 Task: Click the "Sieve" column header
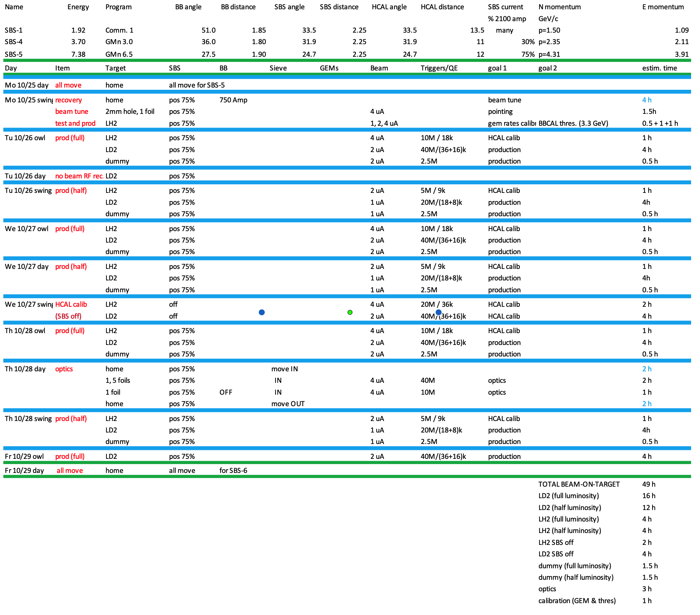278,68
